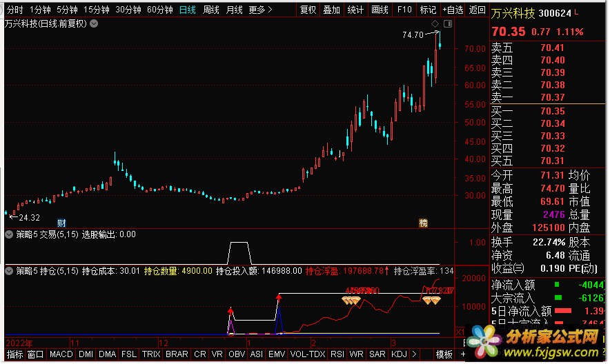Click the first red buy arrow marker
This screenshot has height=364, width=610.
click(230, 311)
